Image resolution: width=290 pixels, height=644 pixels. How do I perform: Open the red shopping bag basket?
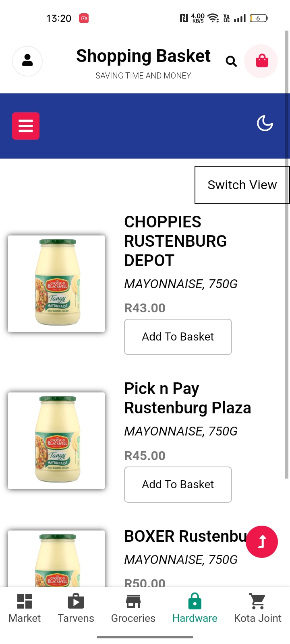(262, 61)
